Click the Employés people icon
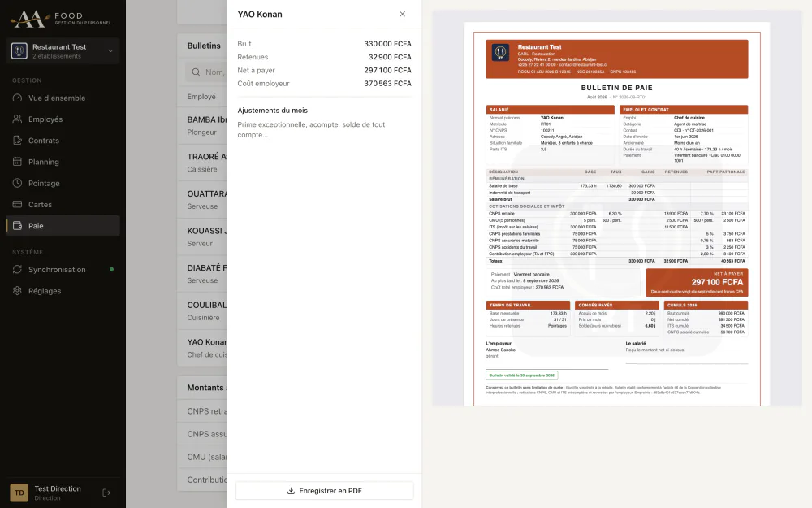 (x=17, y=119)
